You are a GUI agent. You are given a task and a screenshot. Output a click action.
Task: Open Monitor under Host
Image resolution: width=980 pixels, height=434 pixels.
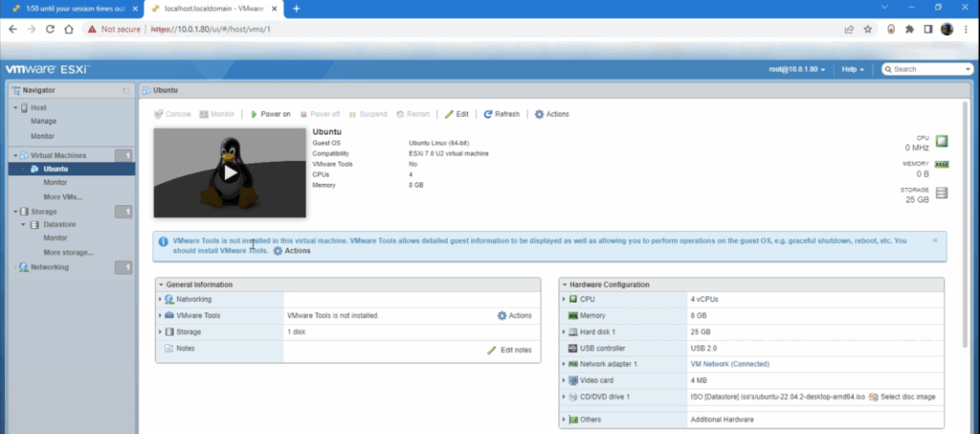pos(42,136)
